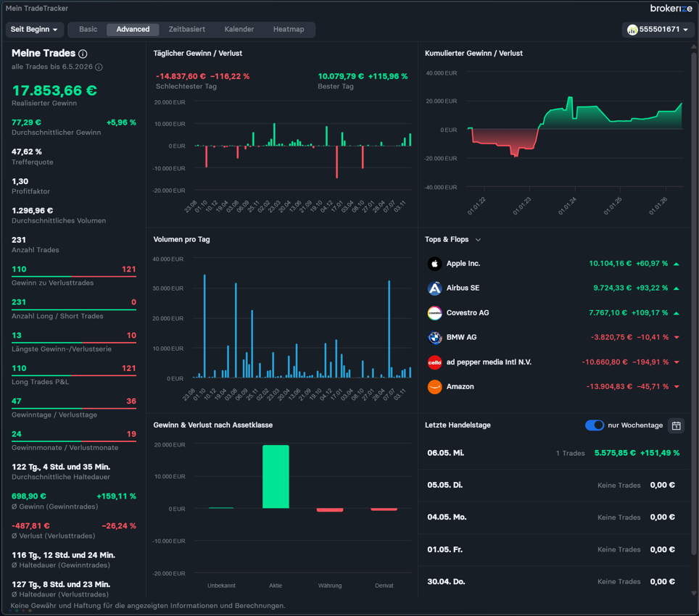Open the Seit Beginn period dropdown
This screenshot has height=616, width=699.
click(34, 30)
